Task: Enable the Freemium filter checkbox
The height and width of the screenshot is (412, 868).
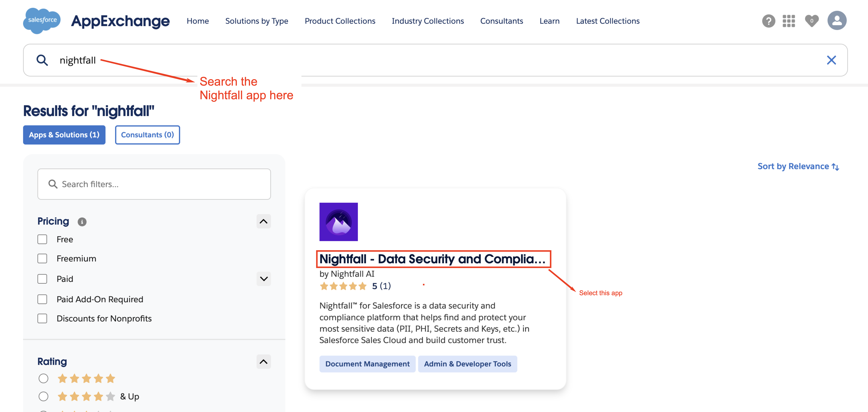Action: point(42,259)
